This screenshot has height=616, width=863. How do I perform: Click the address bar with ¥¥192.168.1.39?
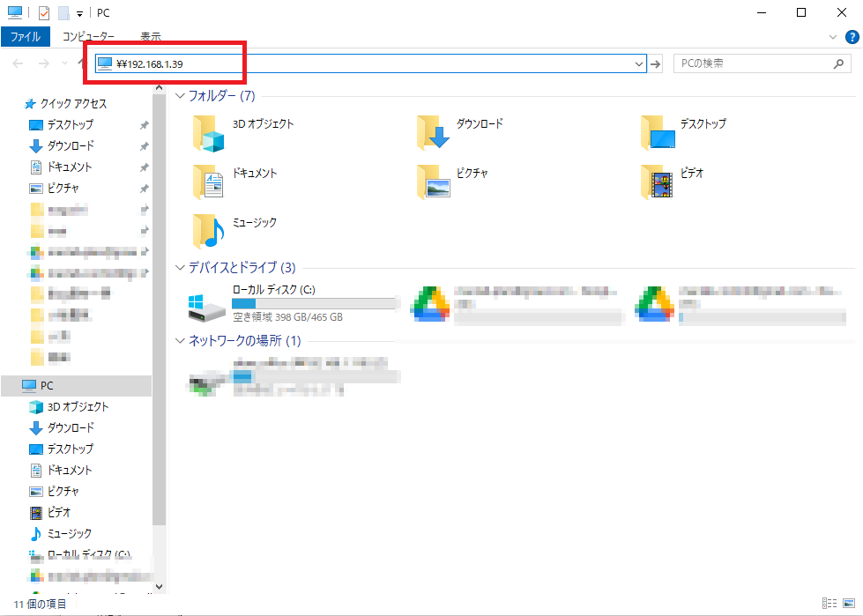click(x=364, y=63)
